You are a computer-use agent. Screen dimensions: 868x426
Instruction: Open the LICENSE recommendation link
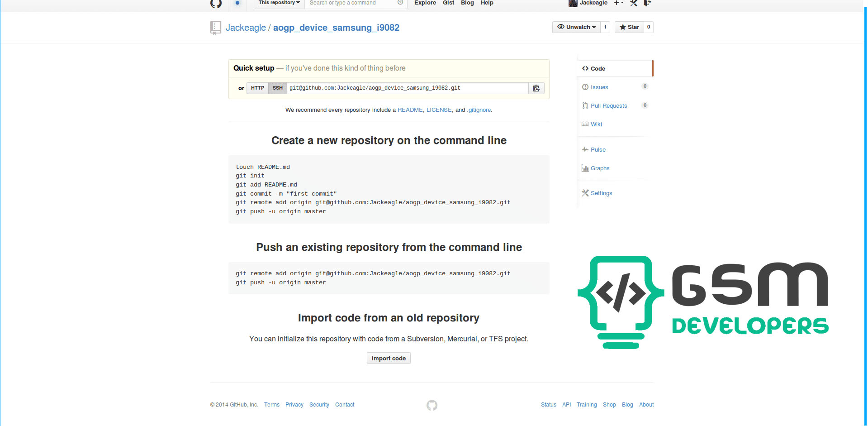click(439, 110)
